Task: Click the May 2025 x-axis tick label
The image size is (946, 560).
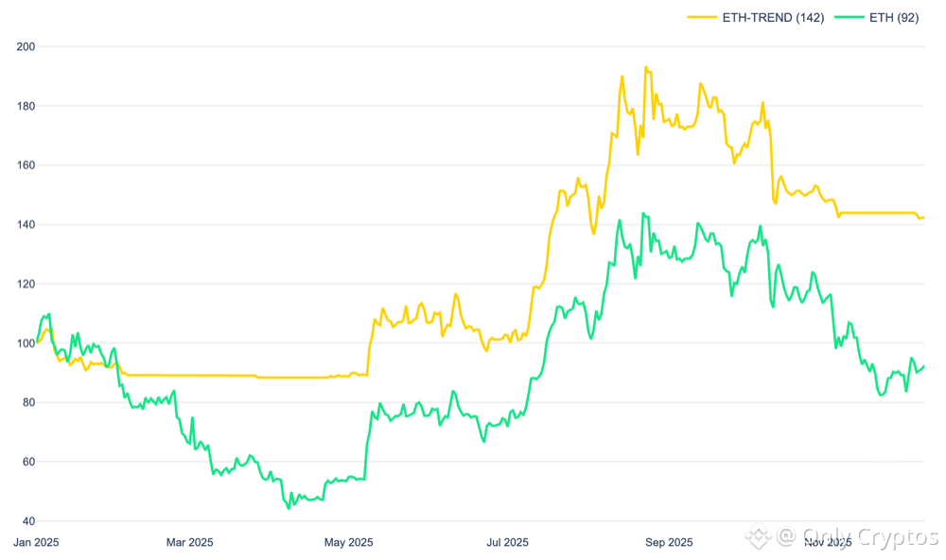Action: [349, 542]
